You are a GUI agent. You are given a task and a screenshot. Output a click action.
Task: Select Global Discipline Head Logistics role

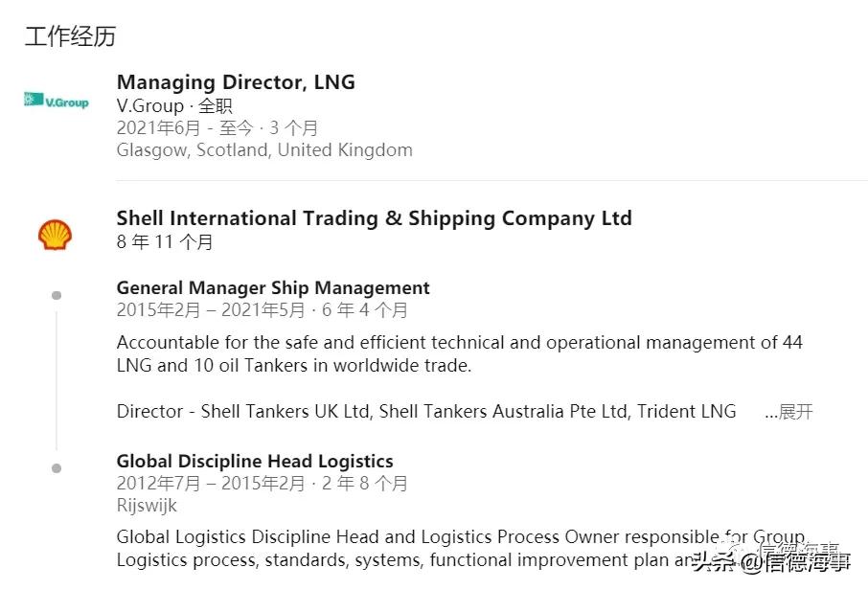point(255,462)
